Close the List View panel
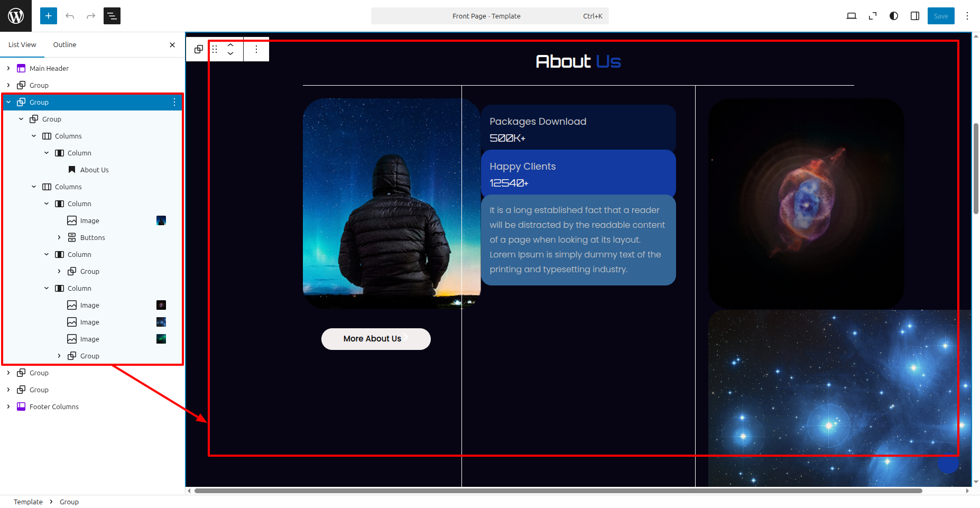This screenshot has width=980, height=508. (x=172, y=45)
